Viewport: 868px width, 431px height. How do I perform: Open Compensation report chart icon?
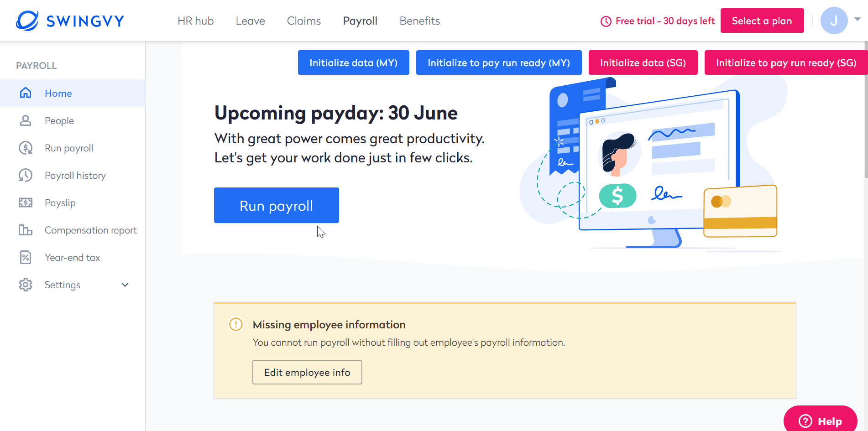[26, 230]
